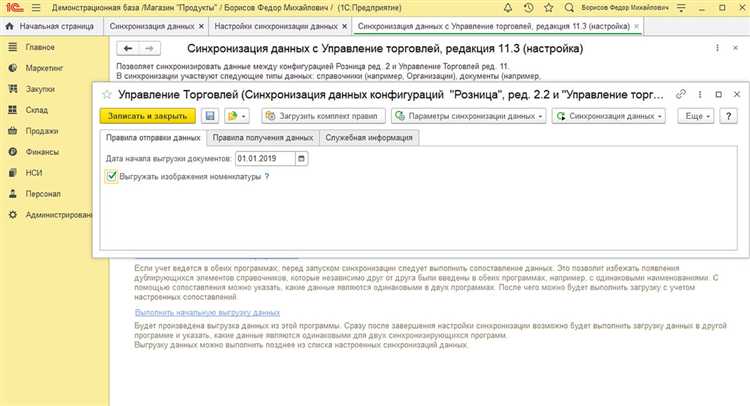750x406 pixels.
Task: Add dialog to favorites with star icon
Action: tap(107, 95)
